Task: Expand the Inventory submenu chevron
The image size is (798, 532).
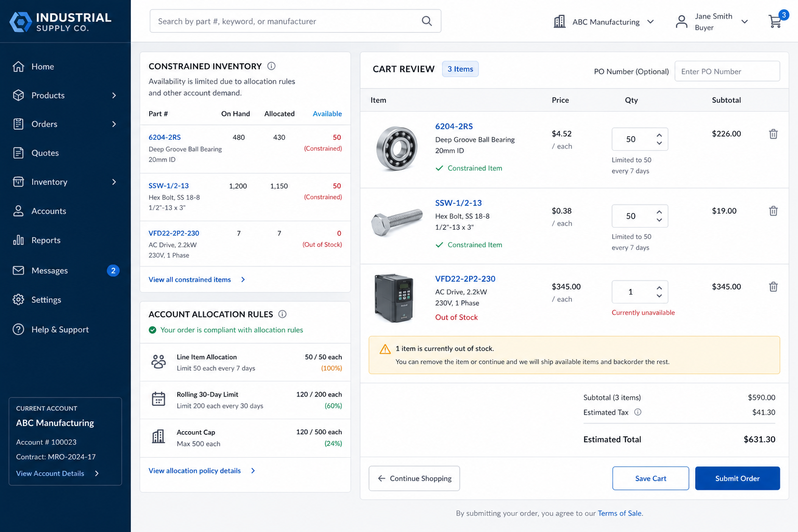Action: coord(114,182)
